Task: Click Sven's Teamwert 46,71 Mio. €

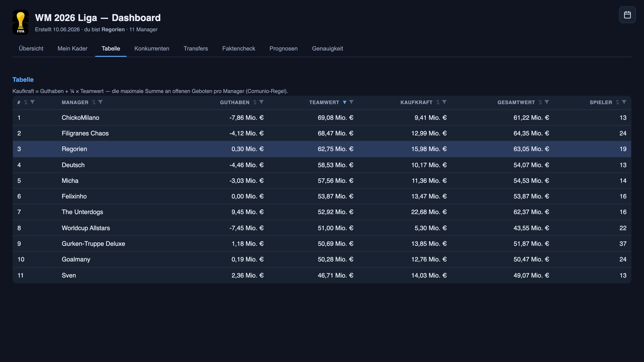Action: point(335,276)
